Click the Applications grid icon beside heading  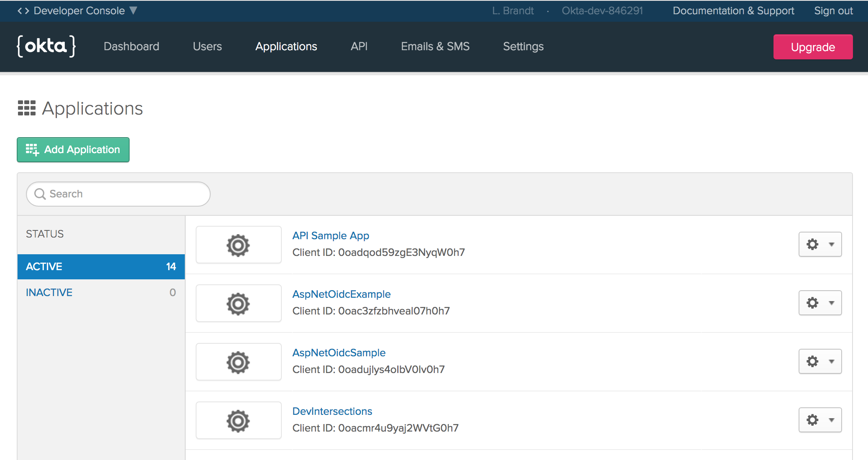point(27,108)
